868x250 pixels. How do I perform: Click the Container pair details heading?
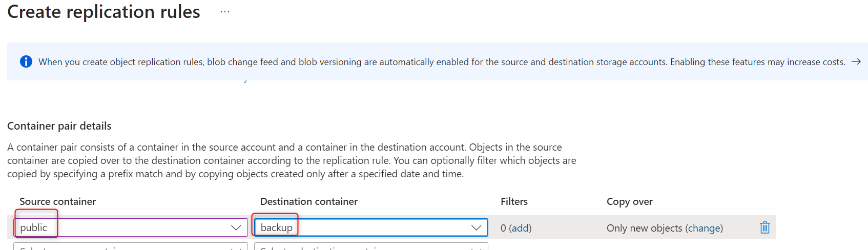59,126
